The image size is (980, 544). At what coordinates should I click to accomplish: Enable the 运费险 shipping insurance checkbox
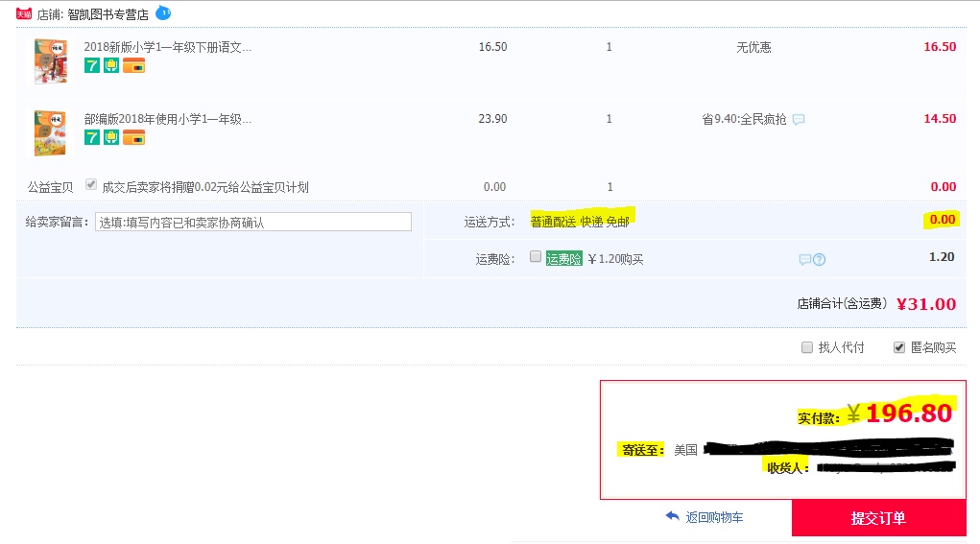point(536,257)
